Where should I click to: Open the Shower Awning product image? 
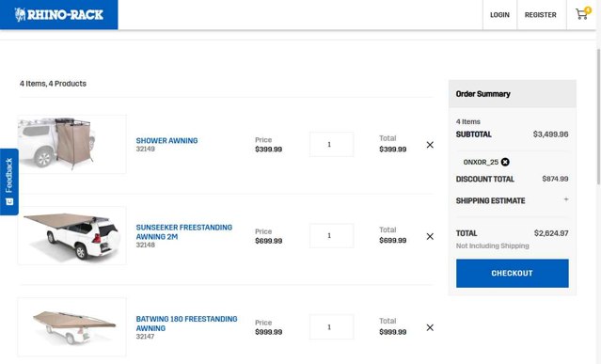pos(71,145)
